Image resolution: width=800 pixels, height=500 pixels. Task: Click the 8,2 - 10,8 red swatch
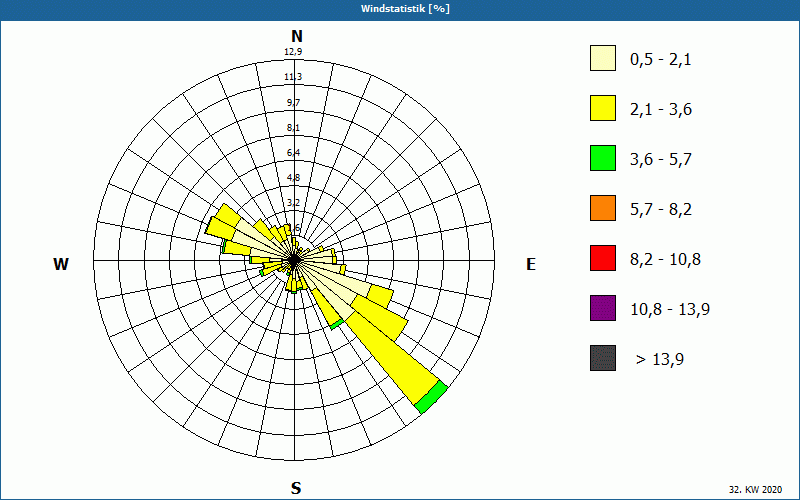[603, 258]
